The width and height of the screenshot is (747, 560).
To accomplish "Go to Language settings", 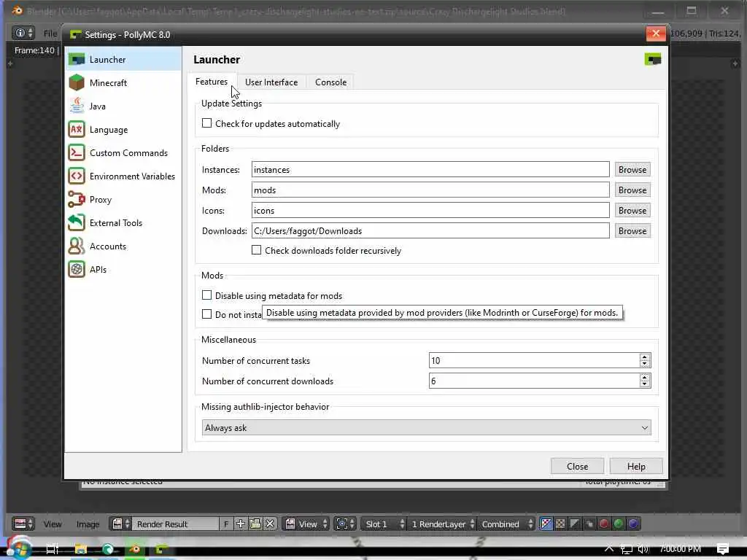I will coord(123,130).
